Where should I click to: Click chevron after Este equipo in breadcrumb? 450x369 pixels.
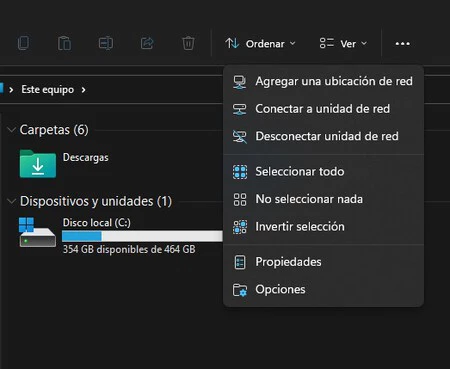point(83,90)
